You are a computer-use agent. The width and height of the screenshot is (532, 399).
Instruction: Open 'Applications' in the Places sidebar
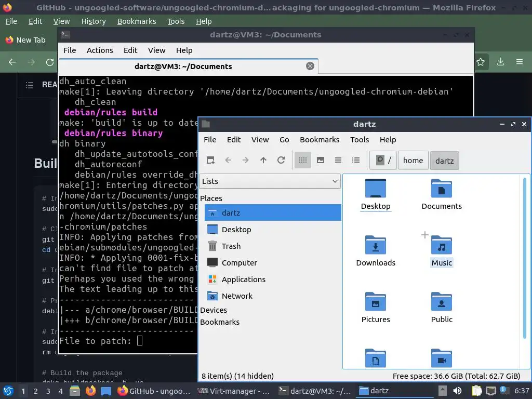coord(273,279)
